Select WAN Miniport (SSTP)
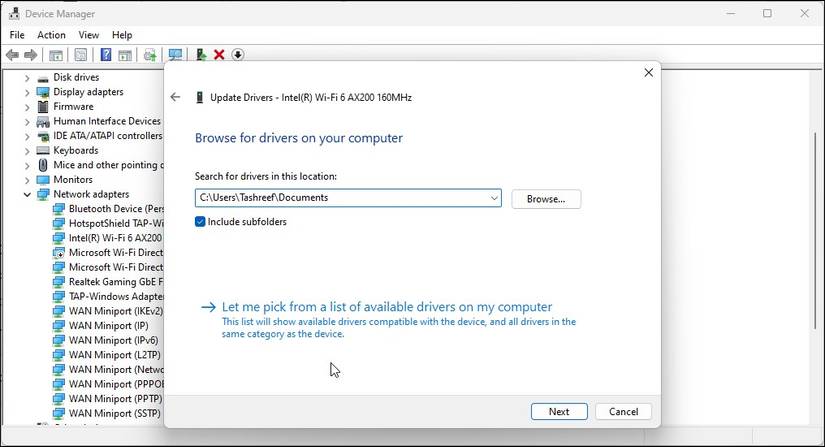The height and width of the screenshot is (447, 825). click(x=115, y=413)
